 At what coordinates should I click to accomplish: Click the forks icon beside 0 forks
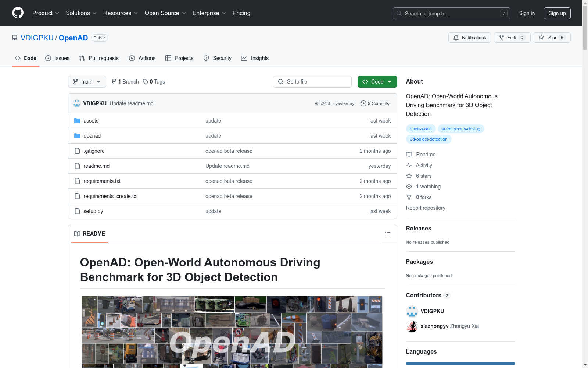pos(409,197)
